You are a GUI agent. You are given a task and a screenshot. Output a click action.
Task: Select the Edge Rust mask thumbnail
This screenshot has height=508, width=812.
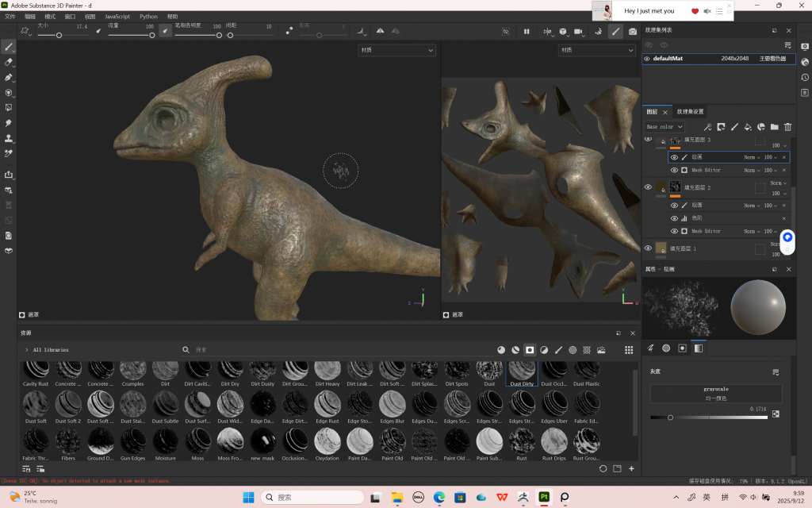(x=327, y=405)
